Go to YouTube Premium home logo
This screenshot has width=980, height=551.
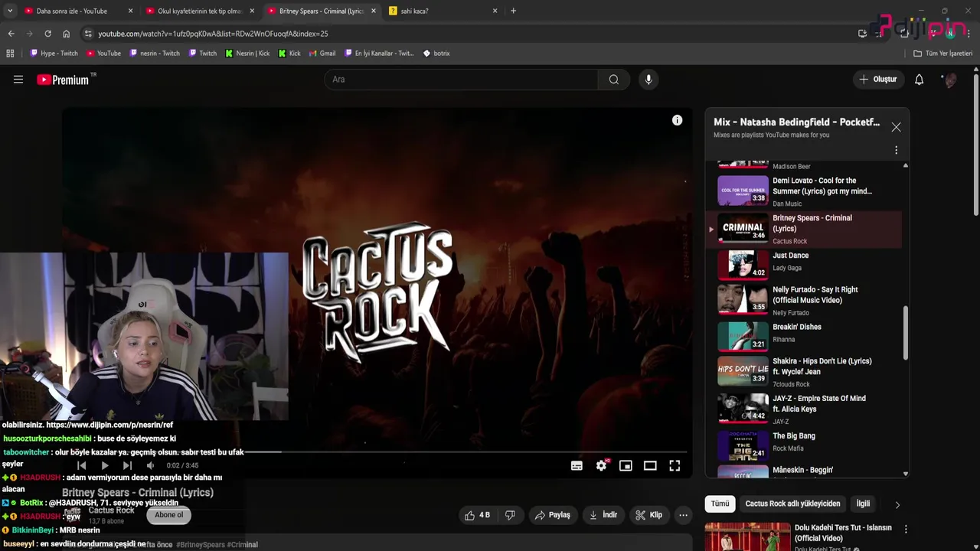63,80
